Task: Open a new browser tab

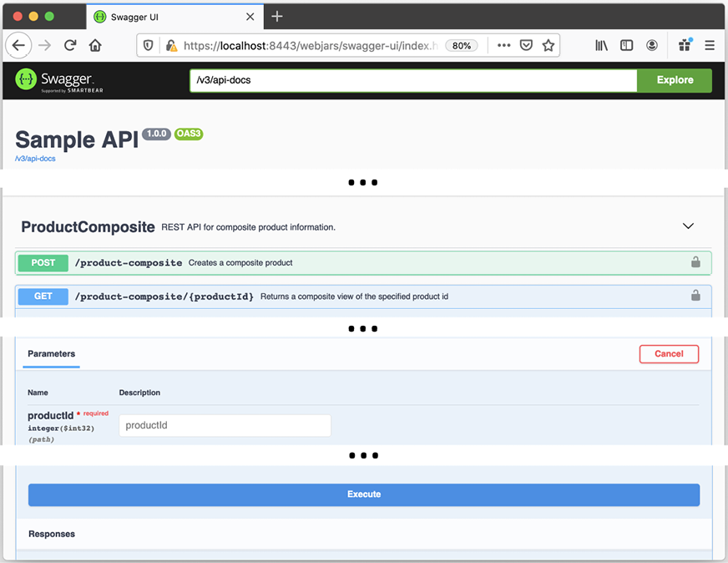Action: pos(276,17)
